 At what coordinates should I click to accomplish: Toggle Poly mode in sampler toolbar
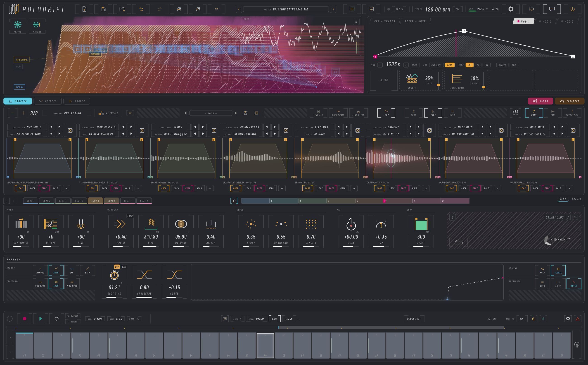(x=534, y=113)
